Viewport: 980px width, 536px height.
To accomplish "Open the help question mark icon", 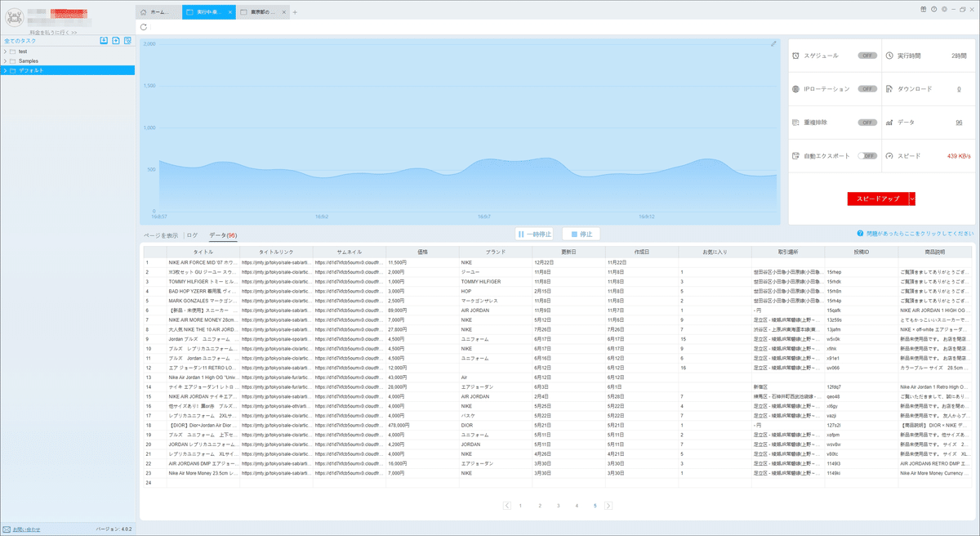I will tap(933, 9).
